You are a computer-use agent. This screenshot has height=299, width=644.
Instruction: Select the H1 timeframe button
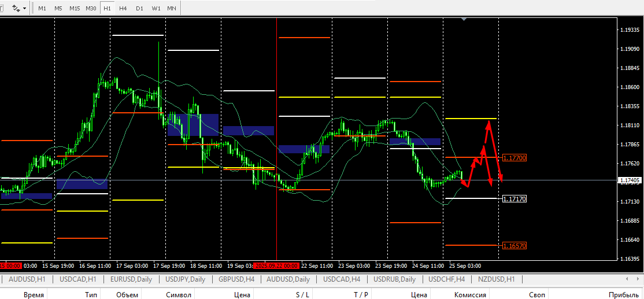[x=107, y=8]
